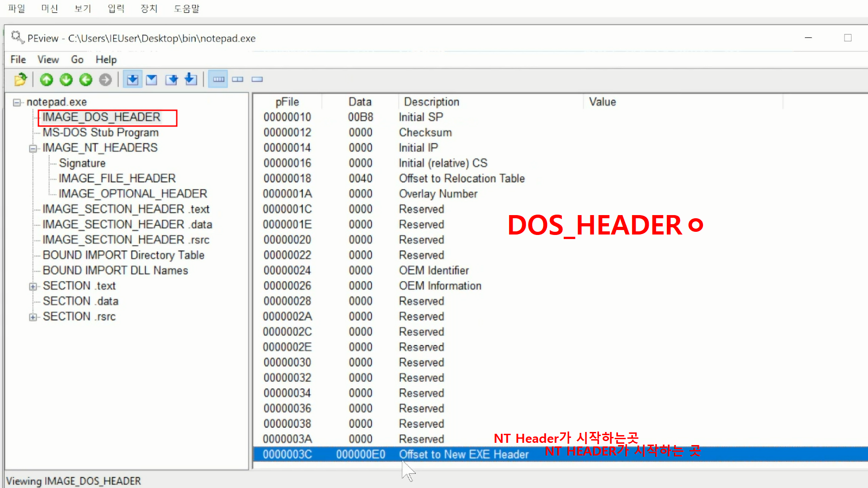Collapse the IMAGE_NT_HEADERS tree node
Screen dimensions: 868x488
click(33, 148)
